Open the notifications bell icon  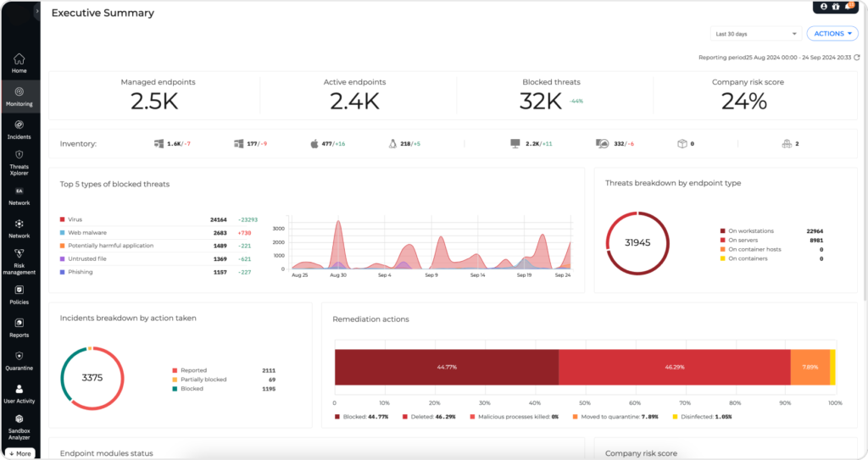(x=849, y=6)
